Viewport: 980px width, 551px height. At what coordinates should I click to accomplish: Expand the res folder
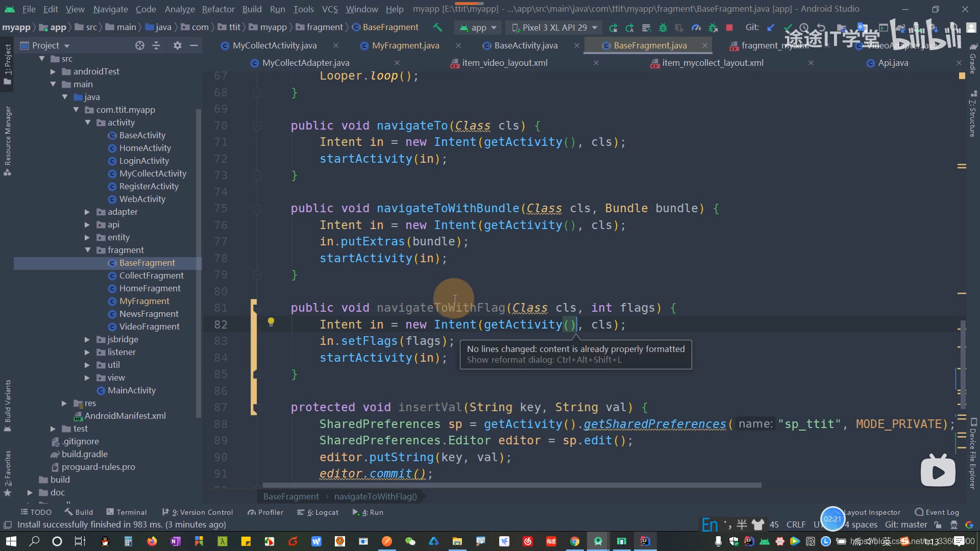point(64,403)
